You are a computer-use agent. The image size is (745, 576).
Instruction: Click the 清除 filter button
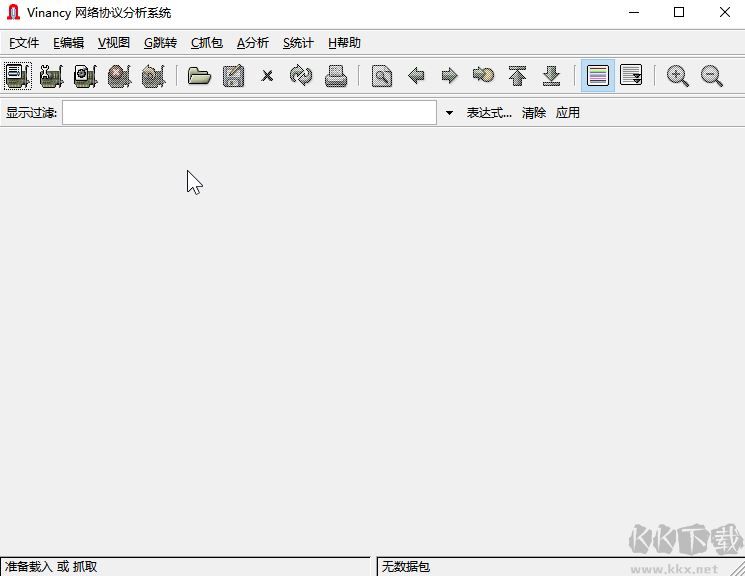point(534,113)
